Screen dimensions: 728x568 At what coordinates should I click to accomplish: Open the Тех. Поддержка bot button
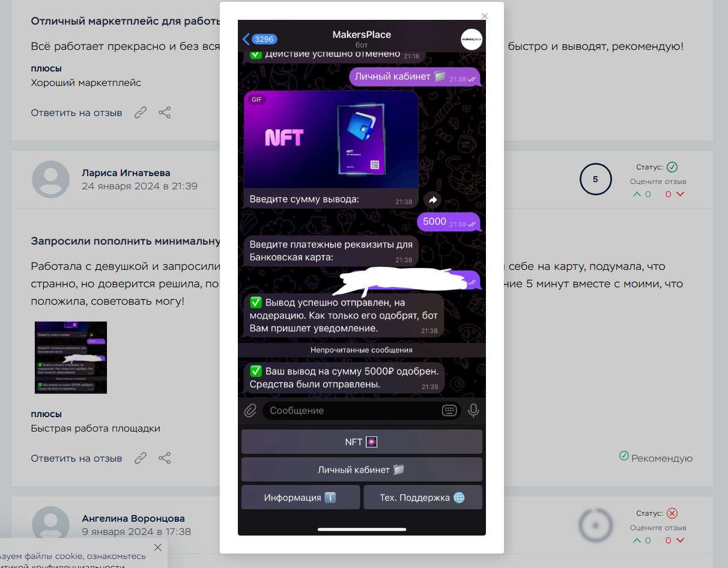click(x=423, y=498)
